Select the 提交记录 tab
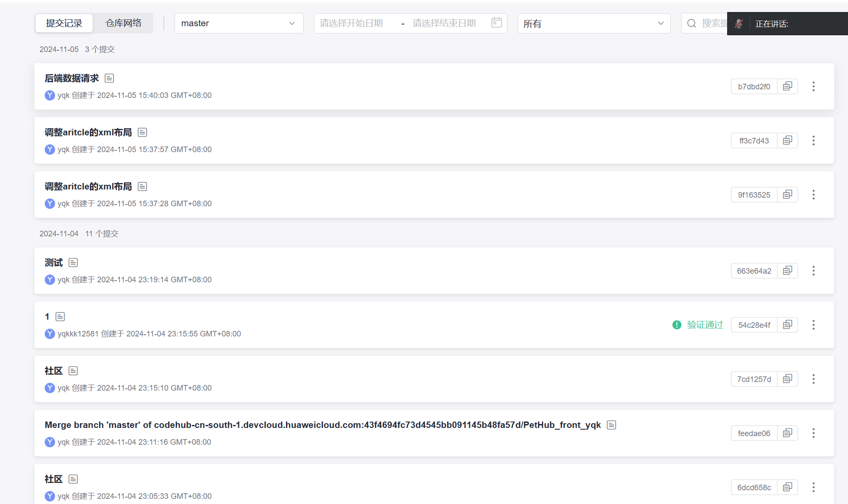Screen dimensions: 848x504 click(x=64, y=23)
